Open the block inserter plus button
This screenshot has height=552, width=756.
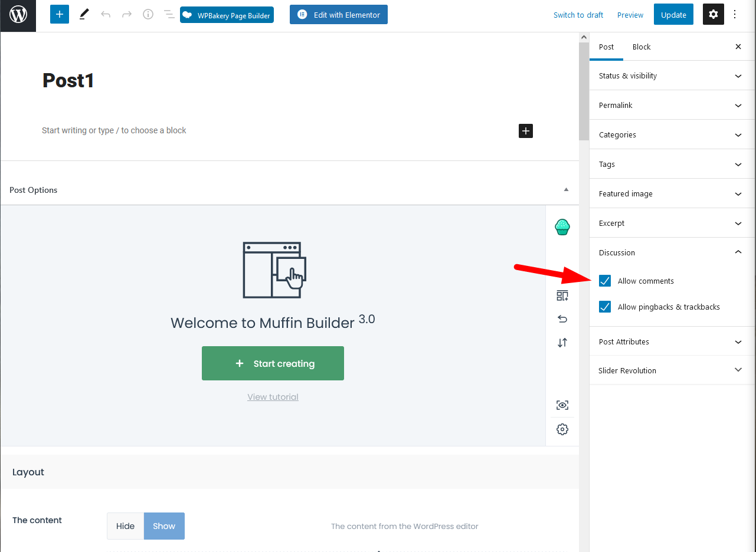(60, 15)
